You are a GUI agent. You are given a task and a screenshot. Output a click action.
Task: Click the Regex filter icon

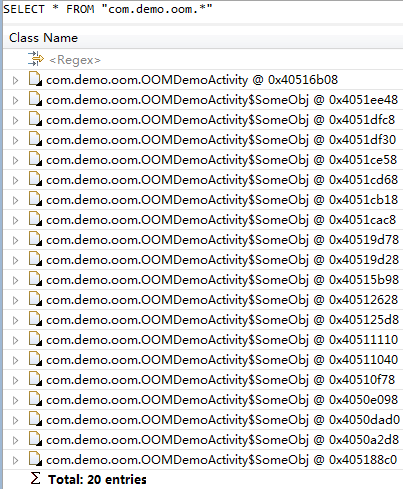(36, 59)
